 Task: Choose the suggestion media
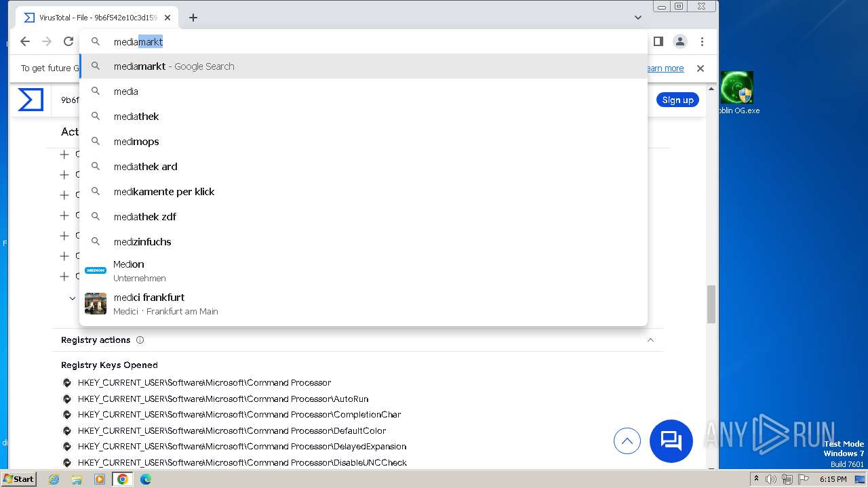[x=363, y=91]
